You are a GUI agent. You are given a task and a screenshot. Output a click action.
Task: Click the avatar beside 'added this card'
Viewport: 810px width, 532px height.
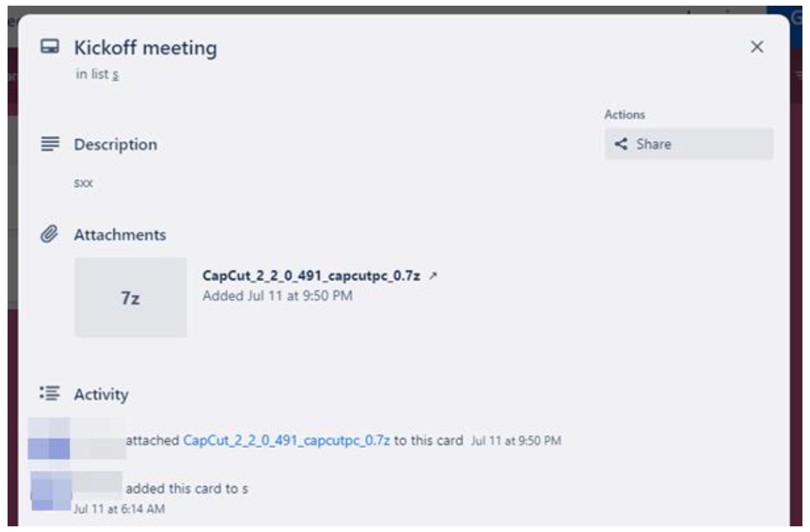pos(51,490)
